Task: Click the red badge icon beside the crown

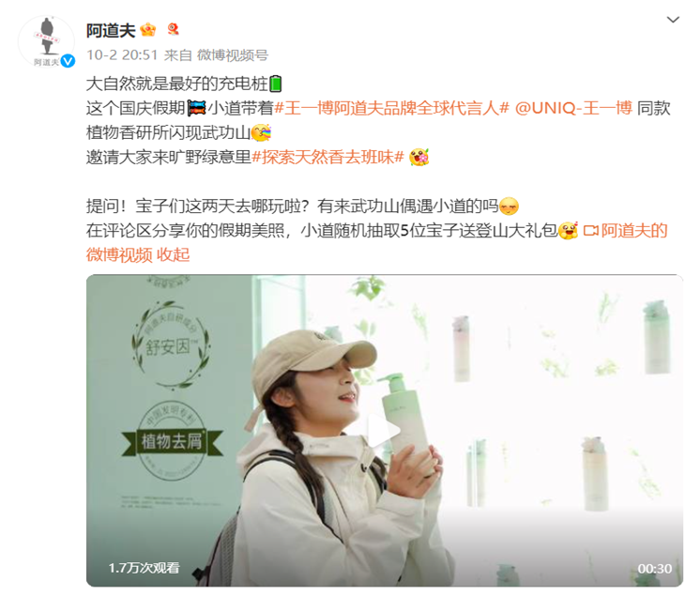Action: pos(174,29)
